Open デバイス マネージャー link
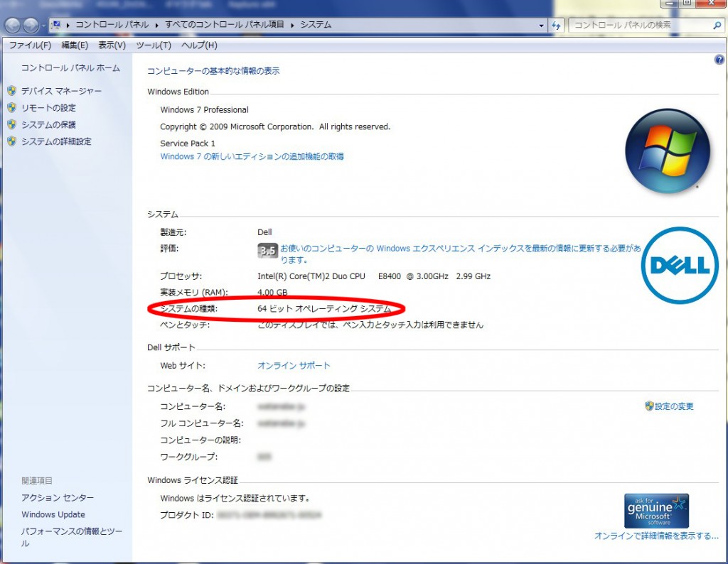Screen dimensions: 728x564 click(61, 91)
